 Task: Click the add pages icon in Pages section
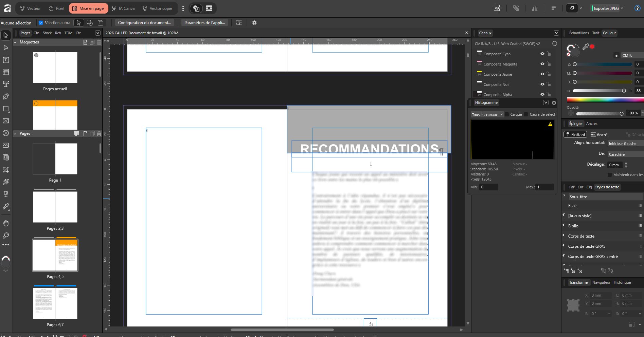tap(85, 134)
